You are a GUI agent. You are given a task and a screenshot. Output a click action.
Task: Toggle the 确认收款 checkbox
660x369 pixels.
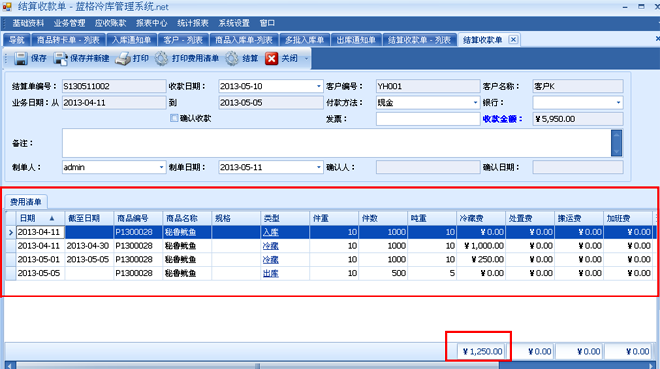click(x=174, y=118)
